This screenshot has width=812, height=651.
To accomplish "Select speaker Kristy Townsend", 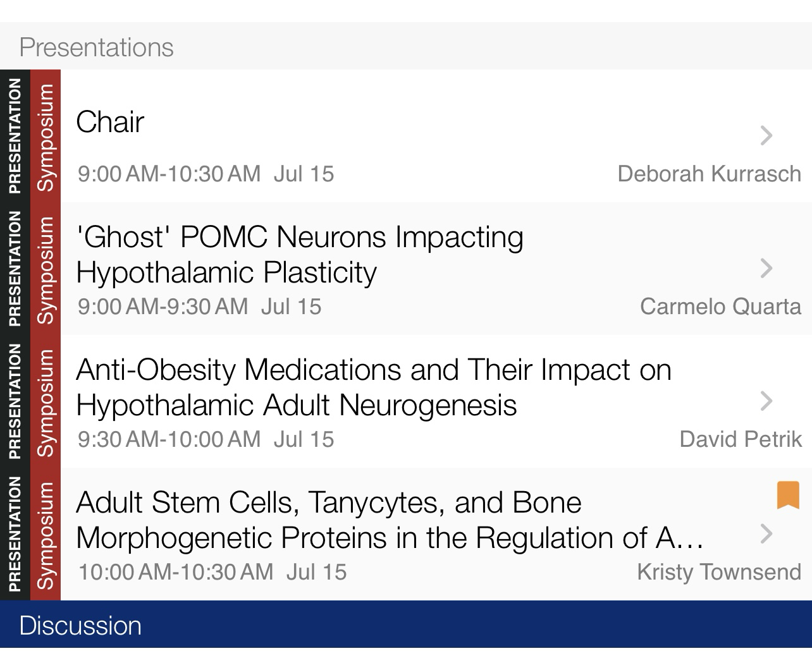I will pyautogui.click(x=718, y=572).
